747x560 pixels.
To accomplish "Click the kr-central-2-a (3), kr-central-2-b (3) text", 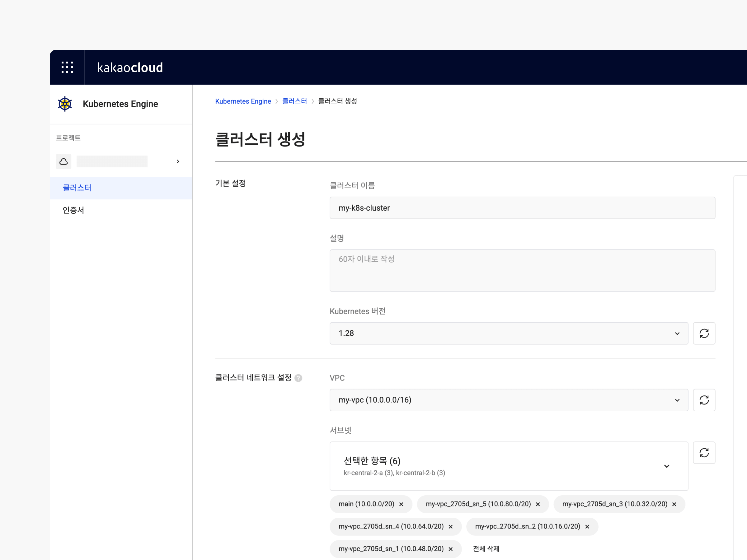I will pyautogui.click(x=394, y=473).
